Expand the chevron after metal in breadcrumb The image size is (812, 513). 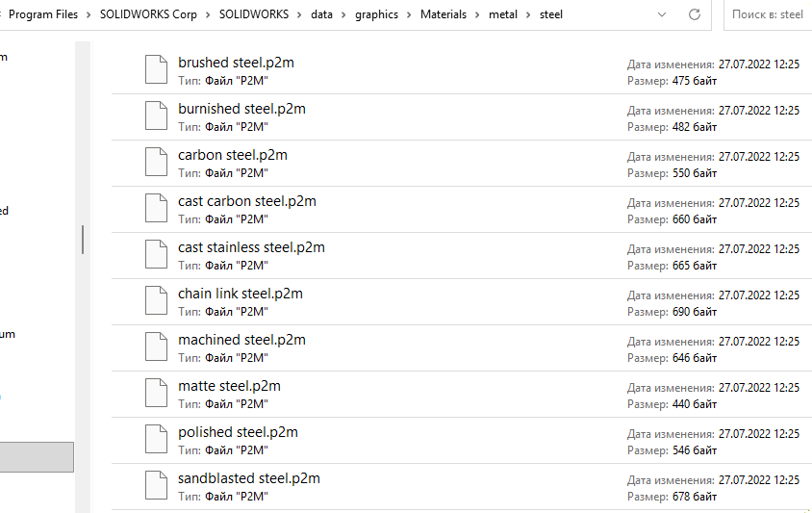(x=528, y=15)
